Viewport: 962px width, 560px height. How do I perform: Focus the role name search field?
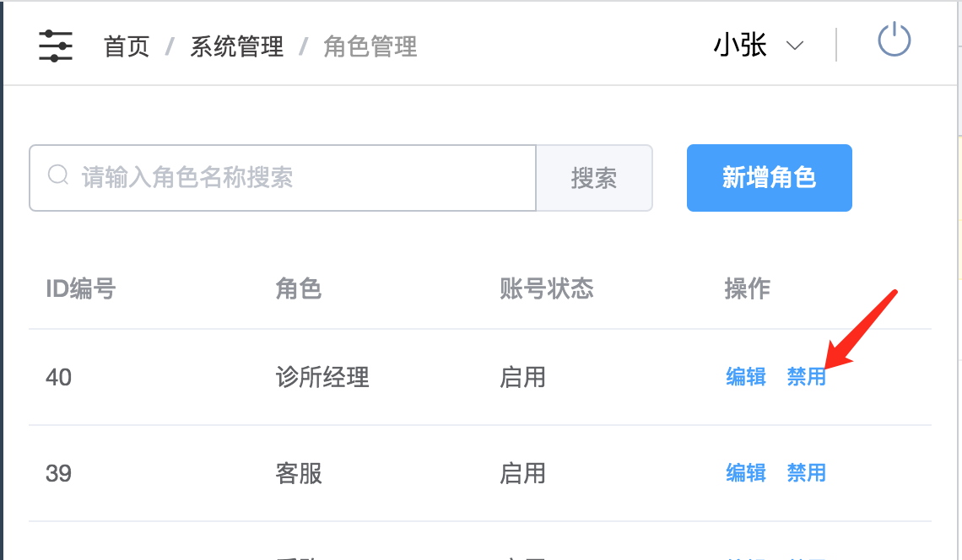point(304,177)
